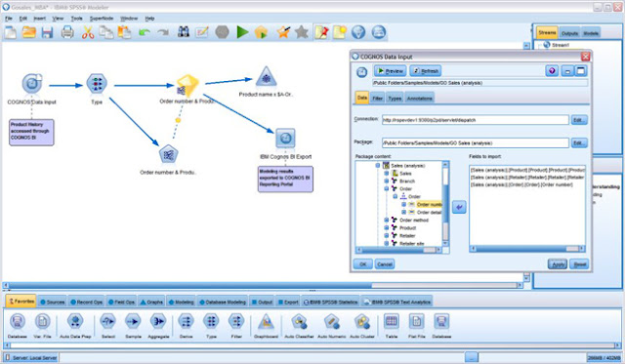Viewport: 625px width, 364px height.
Task: Expand the Product tree item
Action: pyautogui.click(x=387, y=227)
